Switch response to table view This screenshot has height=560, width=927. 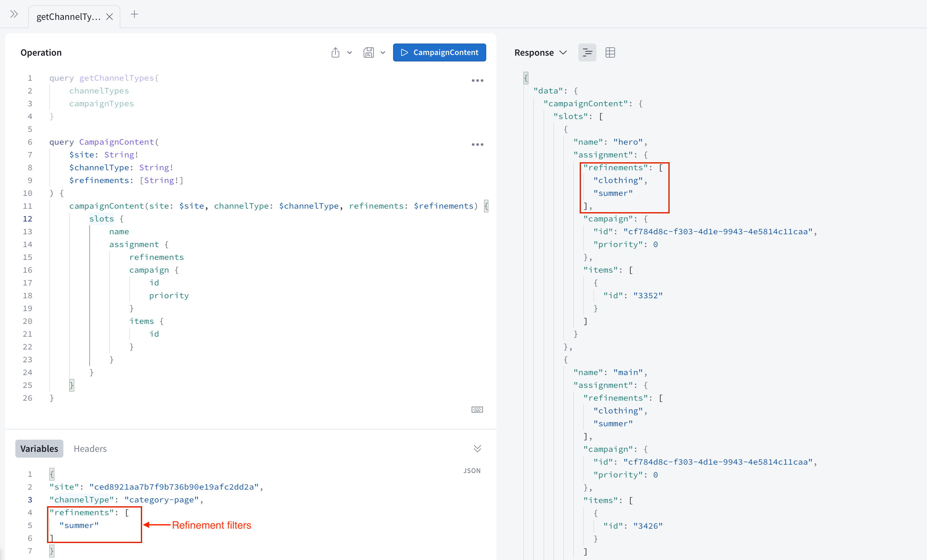[x=610, y=53]
